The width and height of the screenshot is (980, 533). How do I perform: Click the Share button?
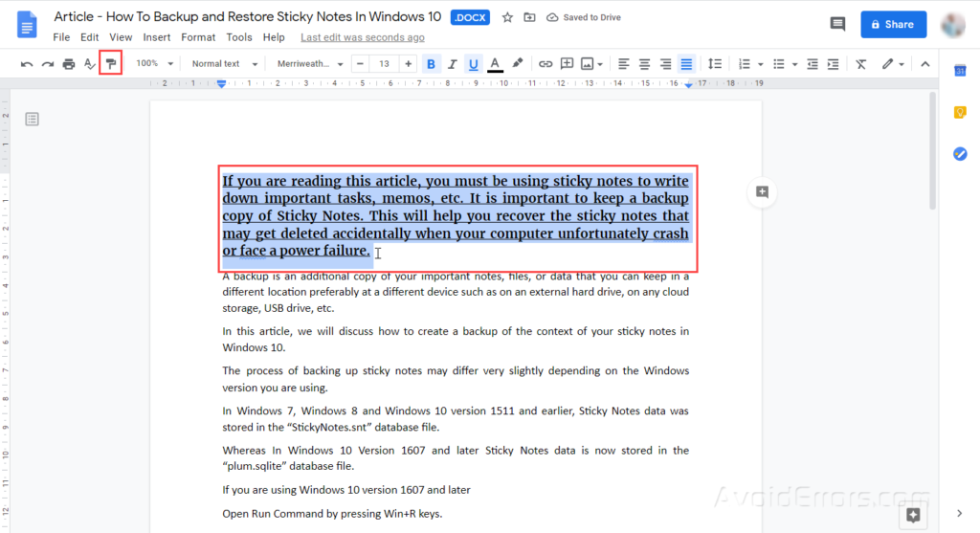(893, 24)
